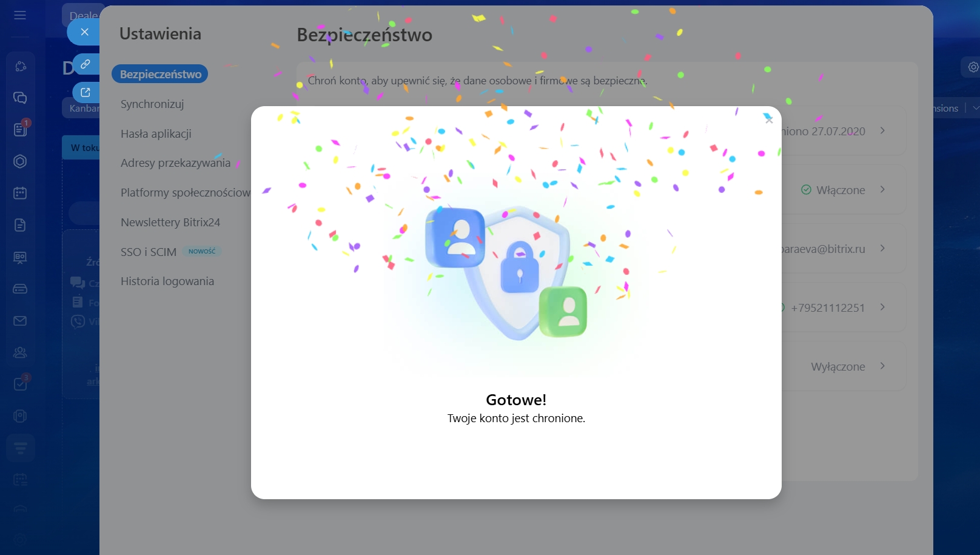Open the Feed icon with badge 1
980x555 pixels.
tap(20, 129)
